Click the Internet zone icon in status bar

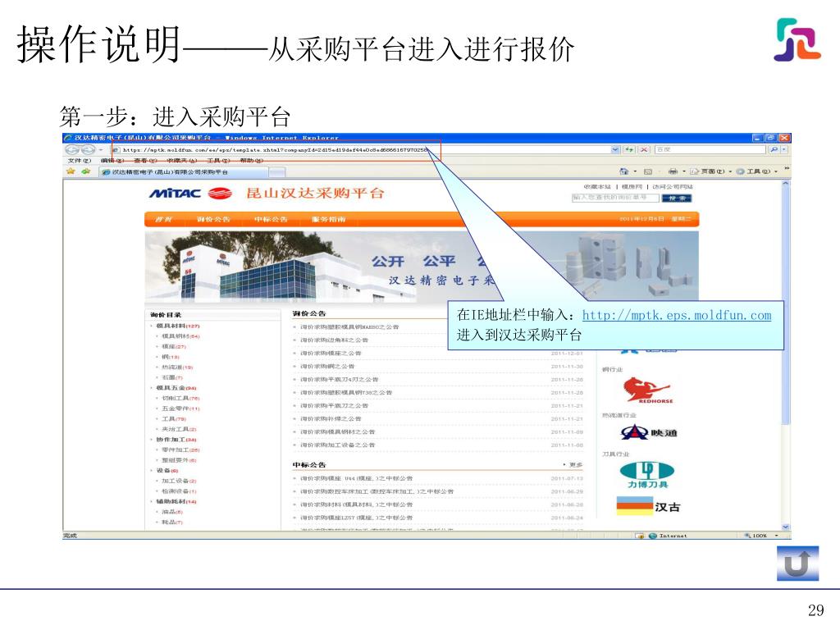pyautogui.click(x=652, y=536)
